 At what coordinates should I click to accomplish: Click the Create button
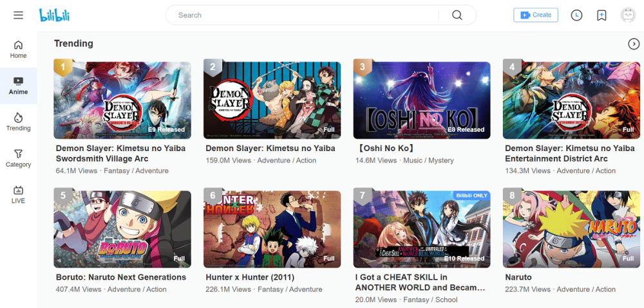(x=536, y=15)
